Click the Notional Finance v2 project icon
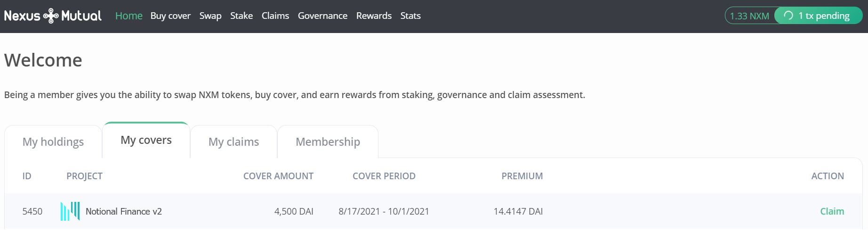Viewport: 868px width, 233px height. pos(70,211)
